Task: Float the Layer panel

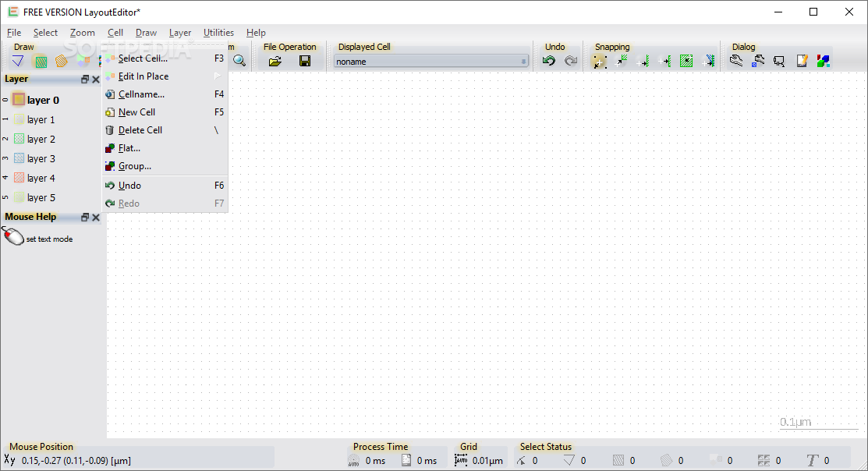Action: tap(85, 79)
